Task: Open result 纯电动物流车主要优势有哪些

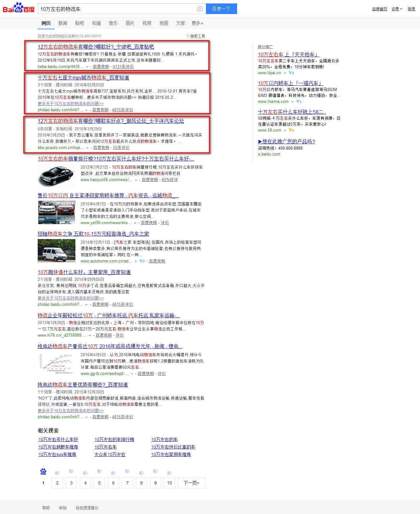Action: click(83, 385)
